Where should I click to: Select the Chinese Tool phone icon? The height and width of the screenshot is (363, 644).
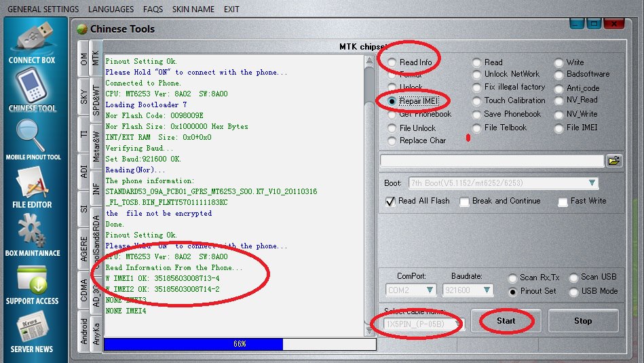(x=31, y=86)
